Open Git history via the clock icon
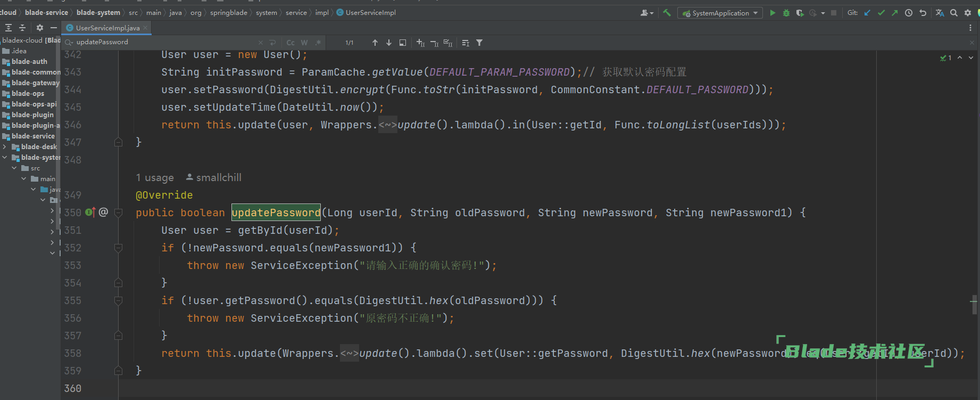 click(x=909, y=13)
